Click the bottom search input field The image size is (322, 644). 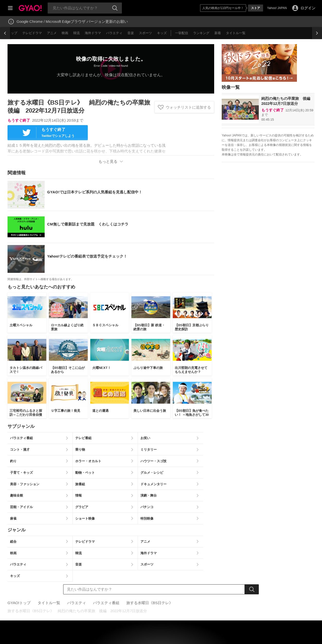[x=154, y=589]
